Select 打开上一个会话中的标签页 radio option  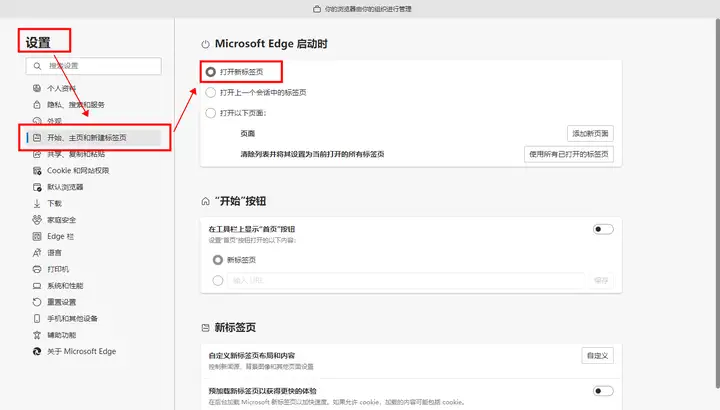(x=211, y=93)
